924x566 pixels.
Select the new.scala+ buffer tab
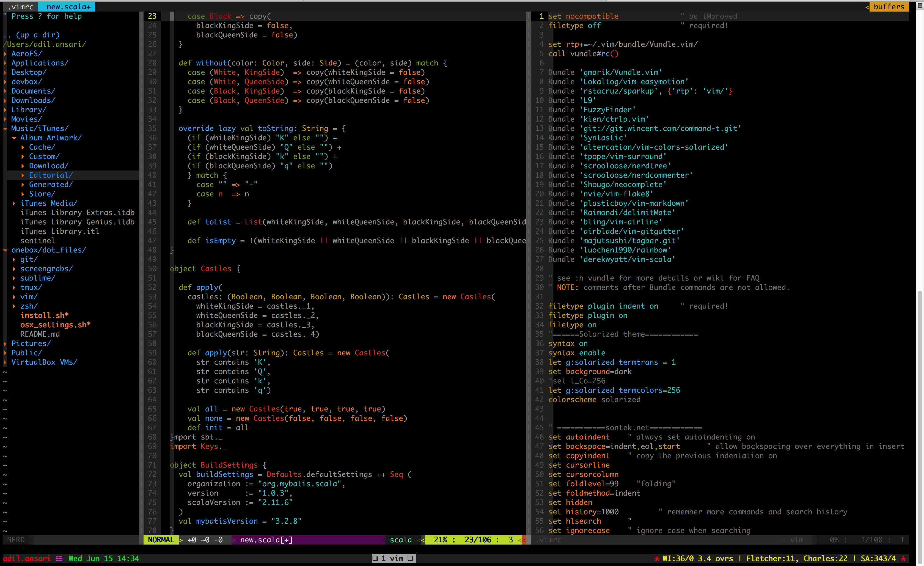point(68,7)
